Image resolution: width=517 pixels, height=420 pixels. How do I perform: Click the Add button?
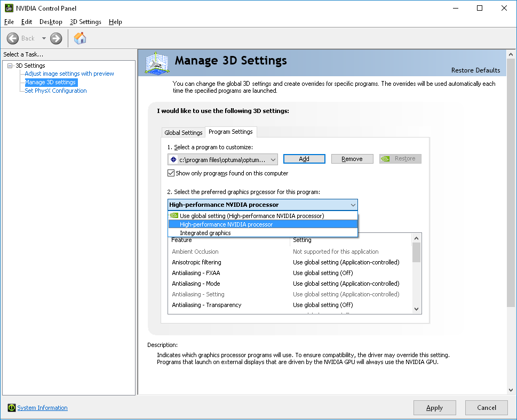point(304,159)
